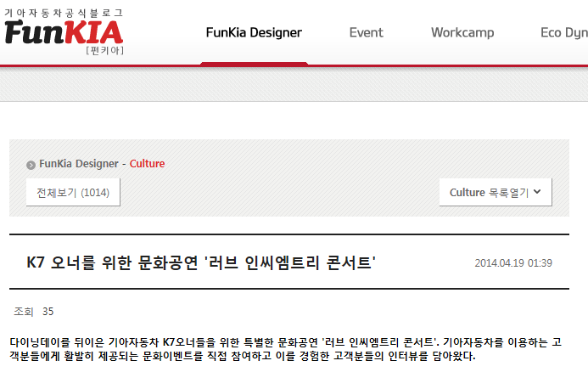
Task: Open the Eco Dyn tab
Action: [564, 32]
